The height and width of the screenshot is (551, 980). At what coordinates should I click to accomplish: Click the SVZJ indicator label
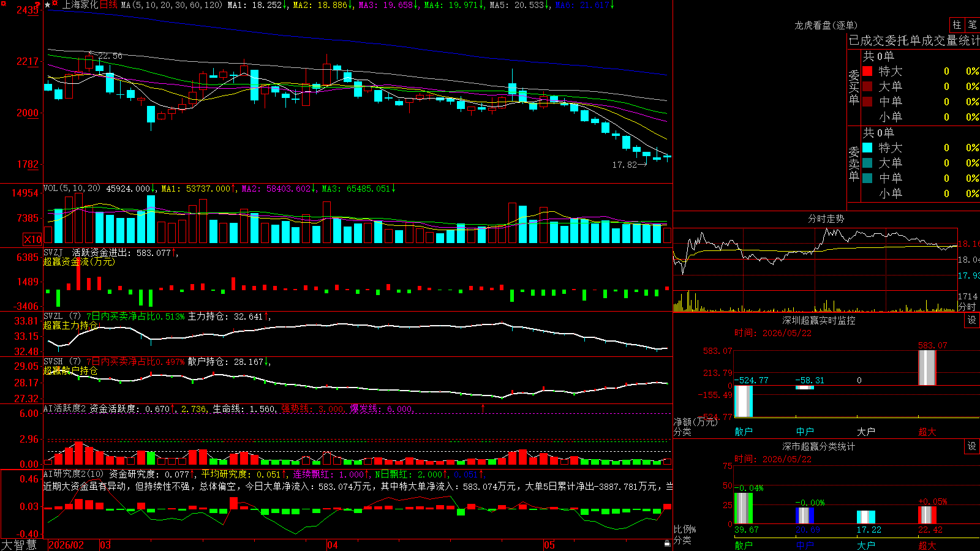[53, 252]
